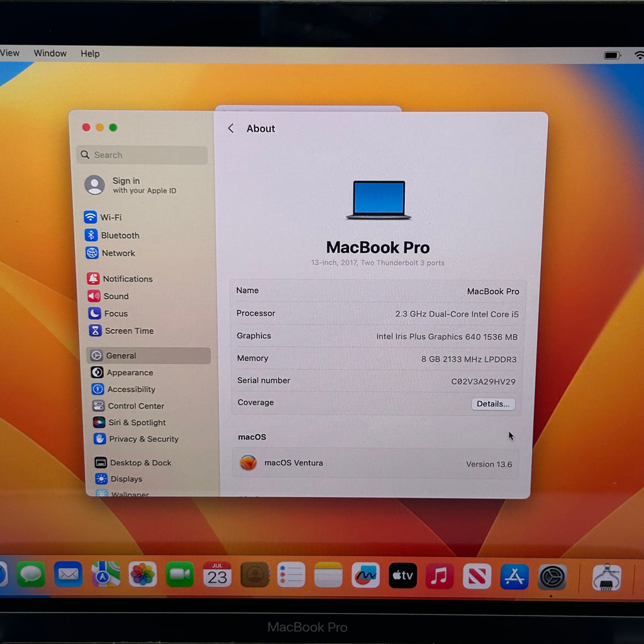Open Freeform from the Dock
The height and width of the screenshot is (644, 644).
point(365,575)
